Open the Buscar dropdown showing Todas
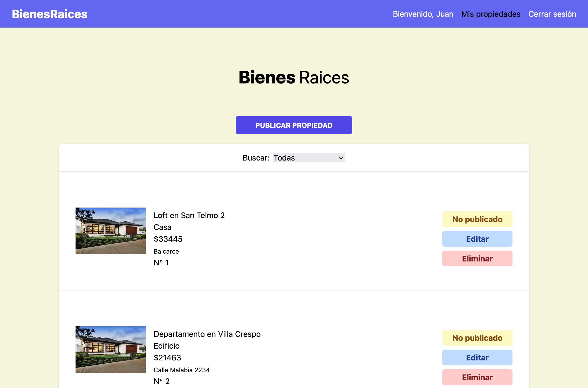The width and height of the screenshot is (588, 388). tap(309, 158)
